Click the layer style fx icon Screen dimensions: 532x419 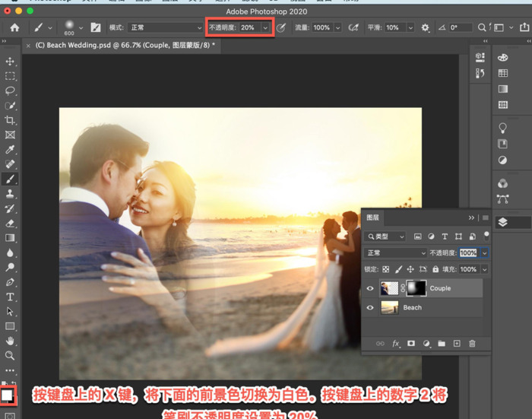point(396,344)
